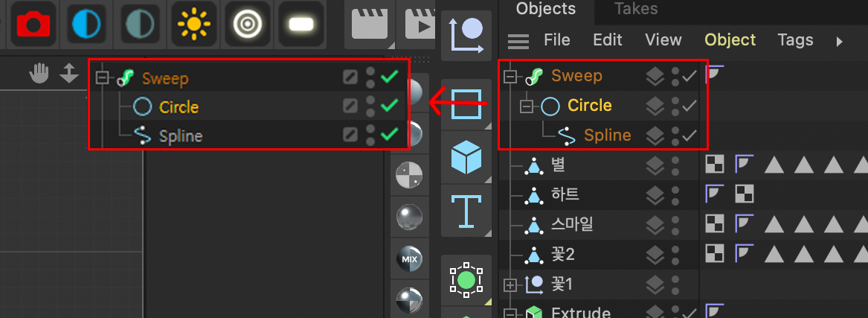This screenshot has height=318, width=868.
Task: Toggle Circle enable checkmark in Objects panel
Action: (689, 106)
